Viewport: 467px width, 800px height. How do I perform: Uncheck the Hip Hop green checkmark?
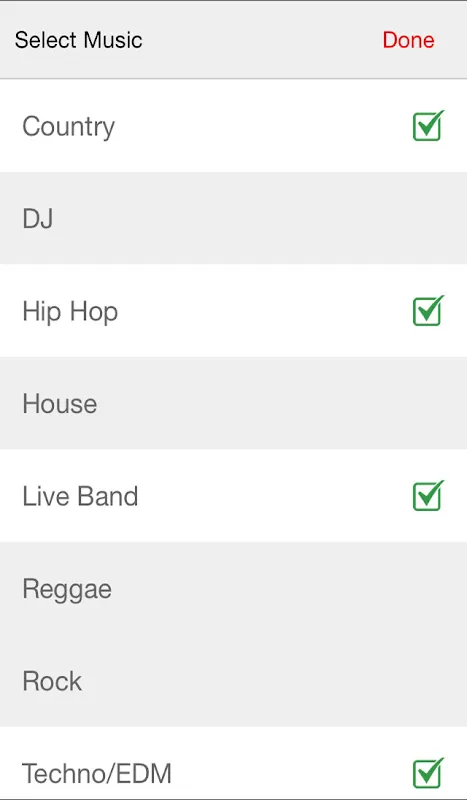coord(428,311)
